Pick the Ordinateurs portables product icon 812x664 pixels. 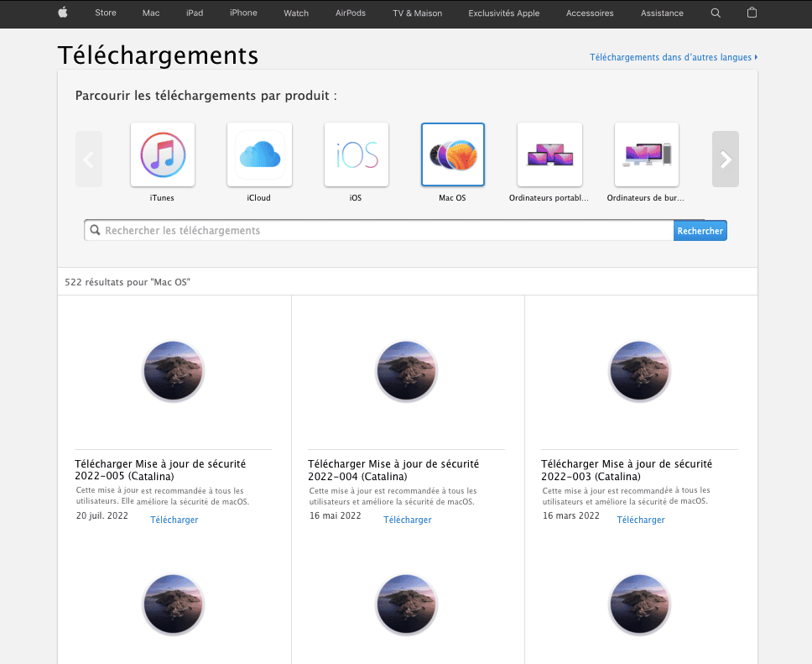[549, 154]
